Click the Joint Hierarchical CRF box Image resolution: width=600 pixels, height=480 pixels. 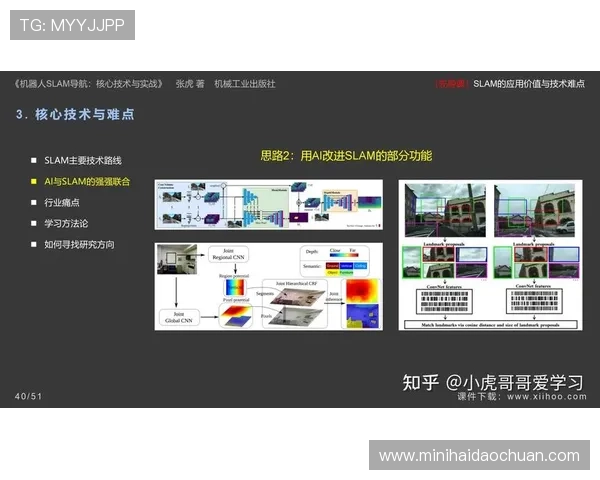point(295,304)
